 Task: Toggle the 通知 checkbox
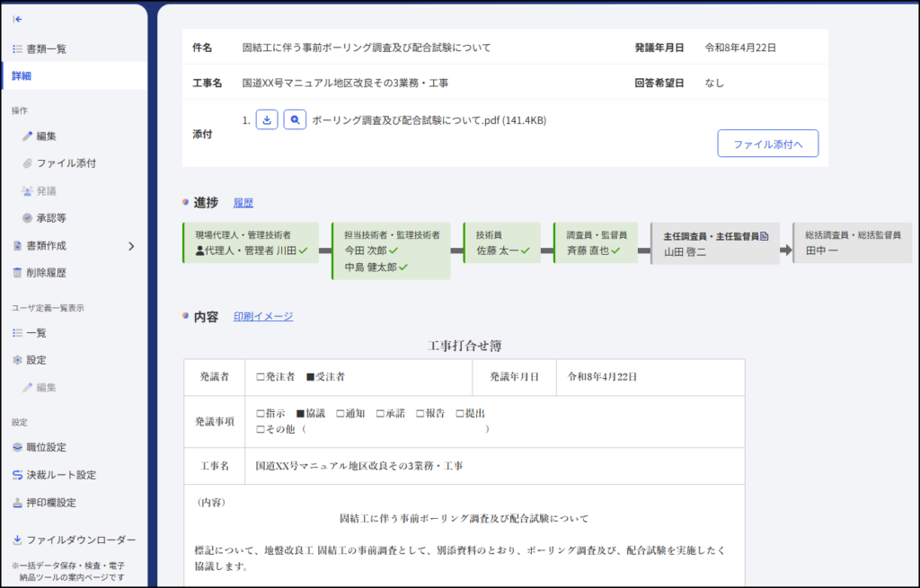(x=341, y=414)
